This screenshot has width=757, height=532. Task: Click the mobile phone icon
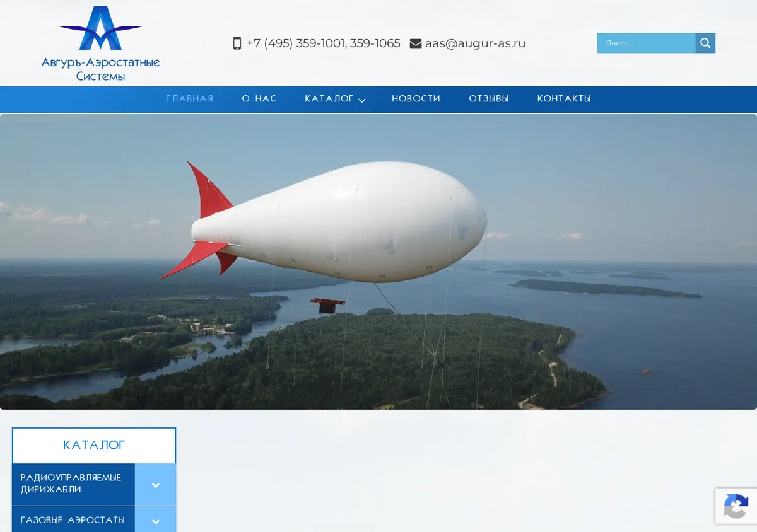point(237,43)
